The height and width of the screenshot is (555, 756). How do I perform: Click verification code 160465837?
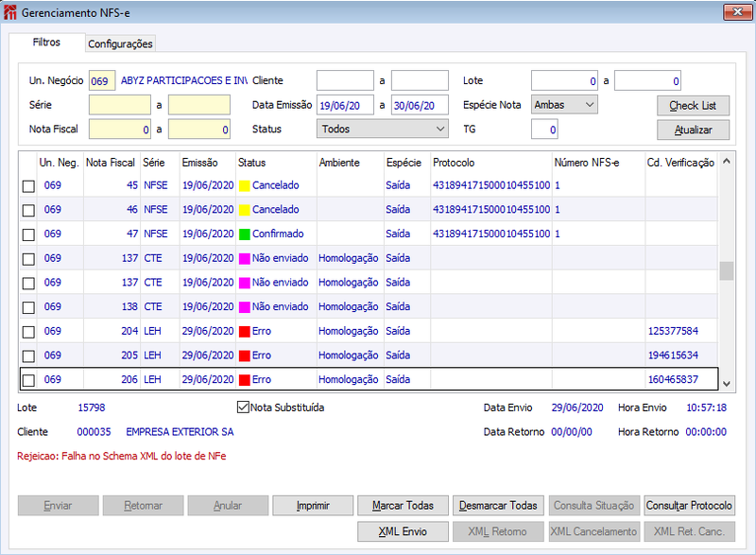(x=673, y=379)
